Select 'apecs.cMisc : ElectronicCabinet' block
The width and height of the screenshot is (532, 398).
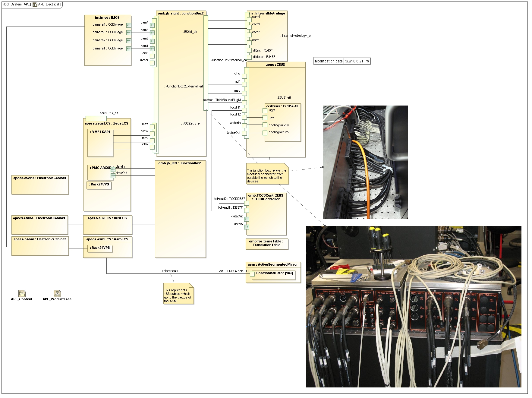pos(39,225)
